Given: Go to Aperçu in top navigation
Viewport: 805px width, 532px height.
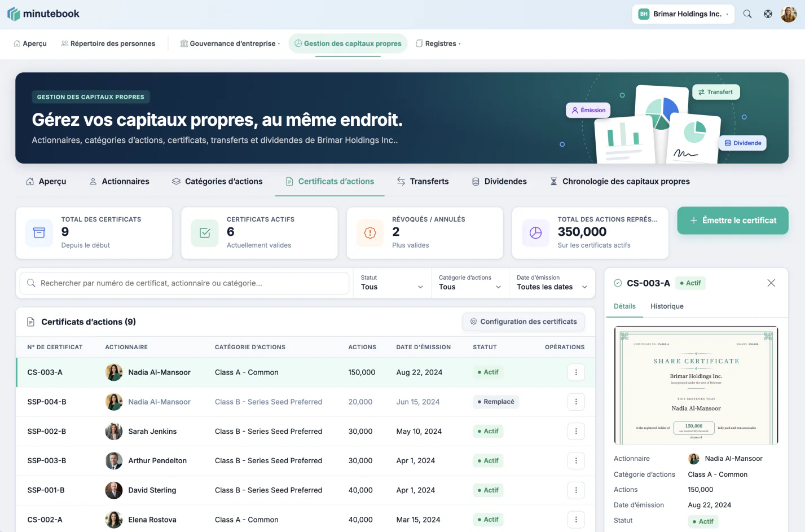Looking at the screenshot, I should point(30,43).
